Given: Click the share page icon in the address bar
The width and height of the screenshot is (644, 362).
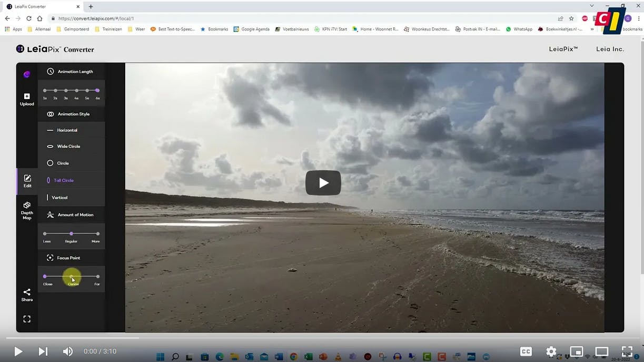Looking at the screenshot, I should (561, 18).
